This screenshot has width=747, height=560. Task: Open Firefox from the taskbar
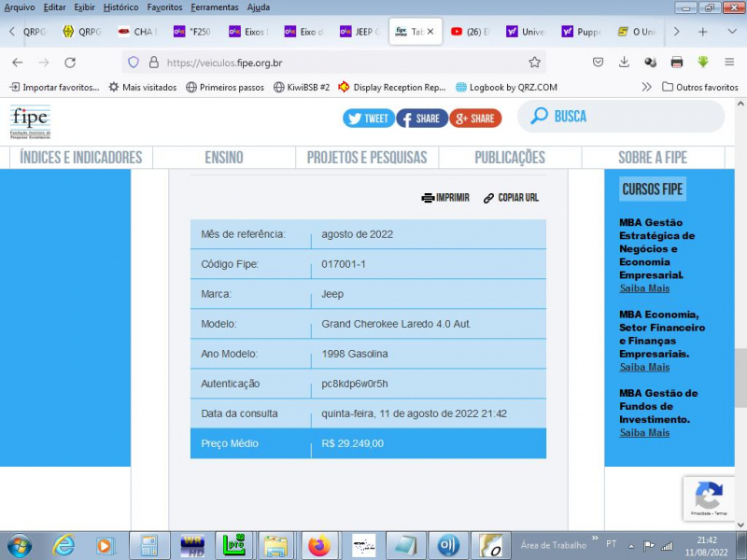(319, 546)
